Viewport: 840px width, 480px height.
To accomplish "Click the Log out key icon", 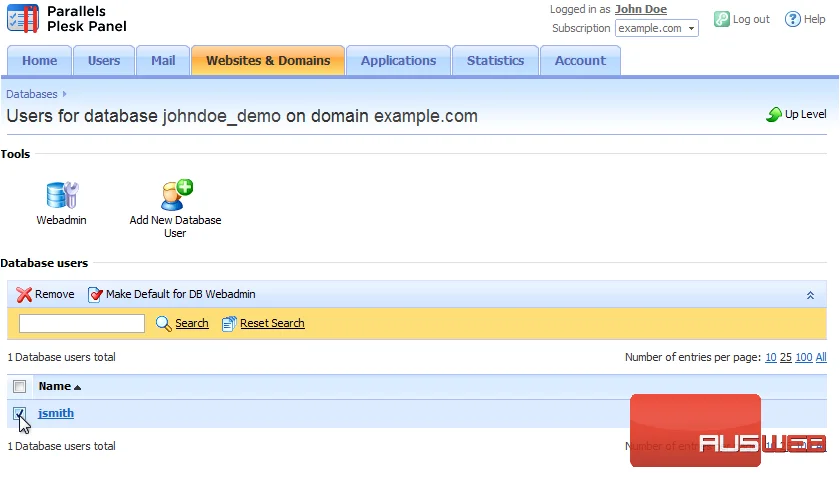I will click(x=722, y=19).
